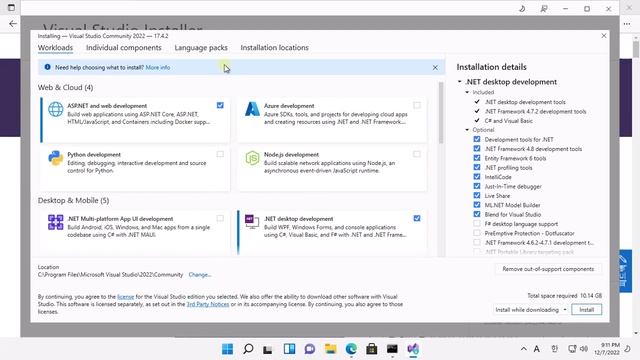This screenshot has height=360, width=640.
Task: Click the .NET desktop development monitor icon
Action: tap(252, 222)
